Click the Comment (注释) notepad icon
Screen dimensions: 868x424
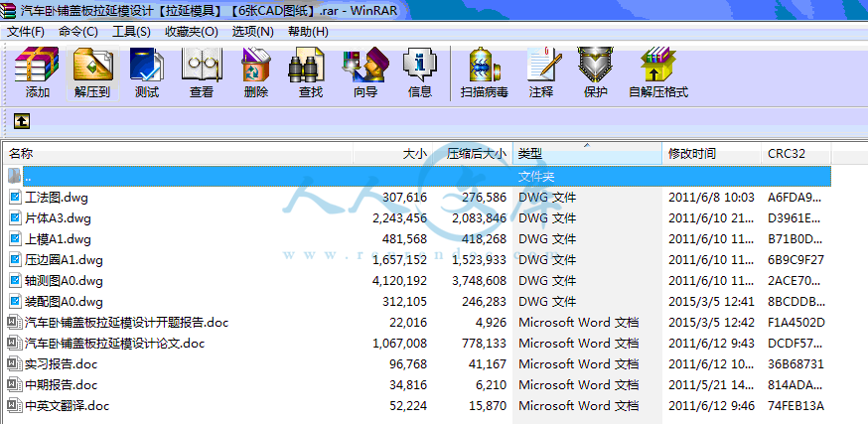tap(543, 65)
